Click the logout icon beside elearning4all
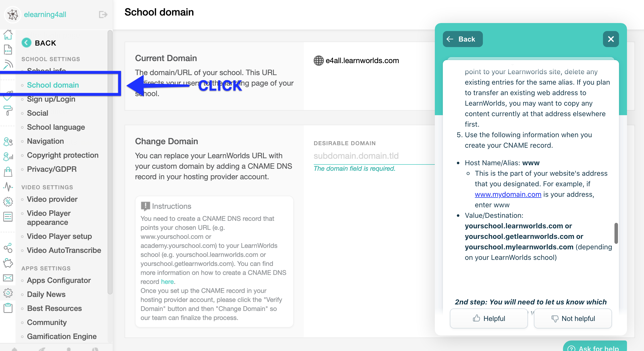Image resolution: width=644 pixels, height=351 pixels. click(103, 15)
